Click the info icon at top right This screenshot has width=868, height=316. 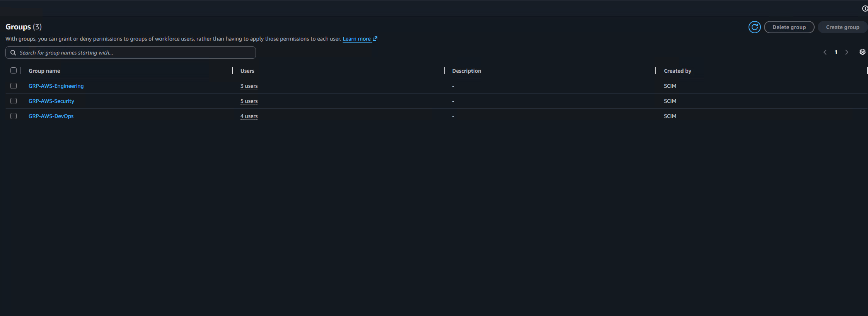tap(865, 9)
